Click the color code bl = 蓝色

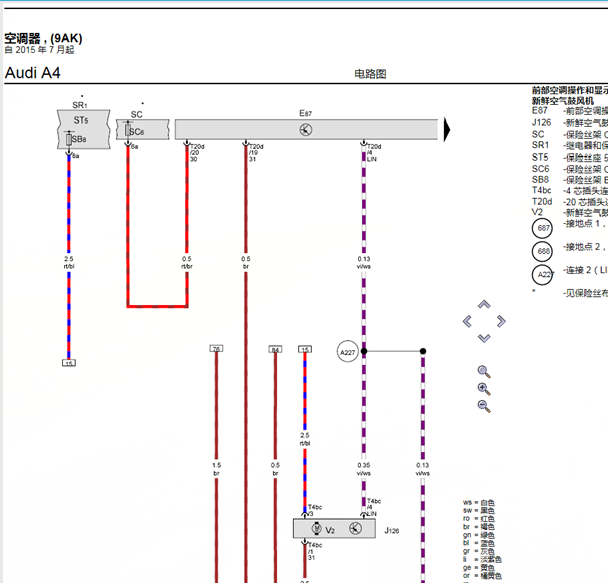478,543
